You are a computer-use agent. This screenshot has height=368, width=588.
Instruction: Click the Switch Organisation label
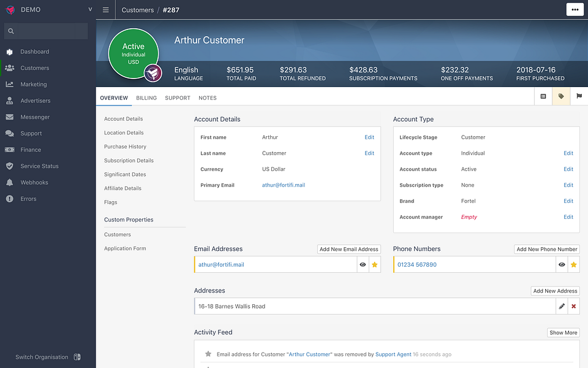[42, 357]
